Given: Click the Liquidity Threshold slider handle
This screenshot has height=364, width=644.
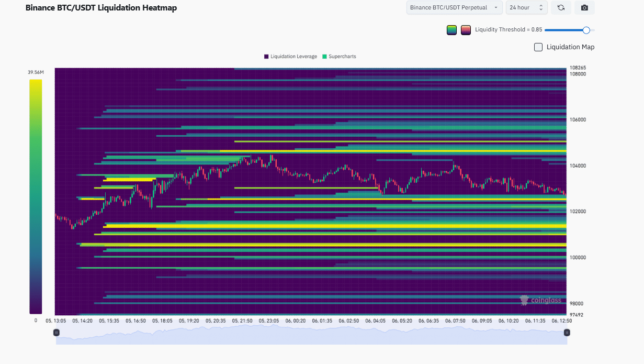Looking at the screenshot, I should click(x=586, y=30).
